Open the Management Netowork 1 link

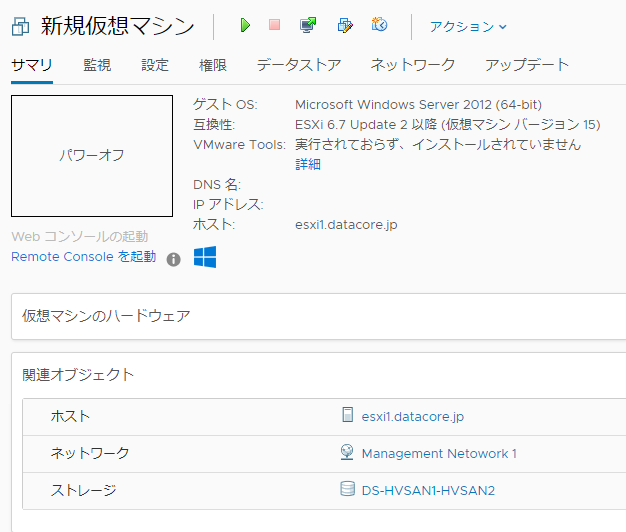pyautogui.click(x=439, y=453)
